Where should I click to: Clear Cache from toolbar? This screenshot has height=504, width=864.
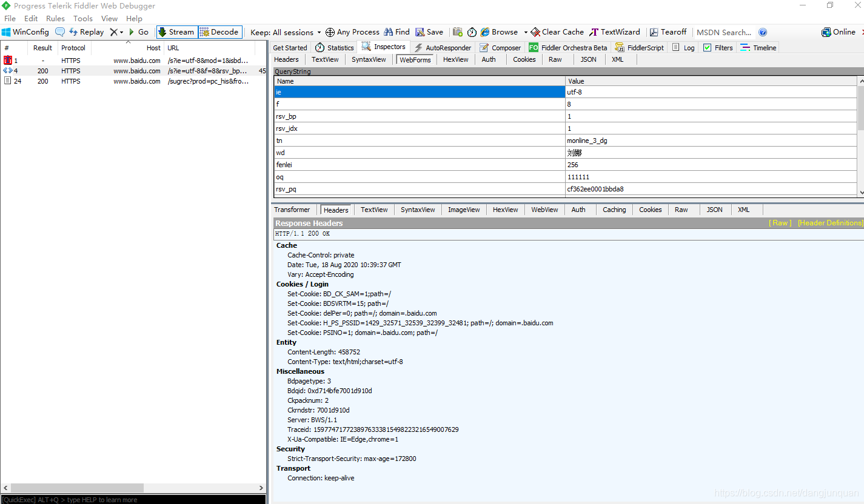(x=557, y=32)
